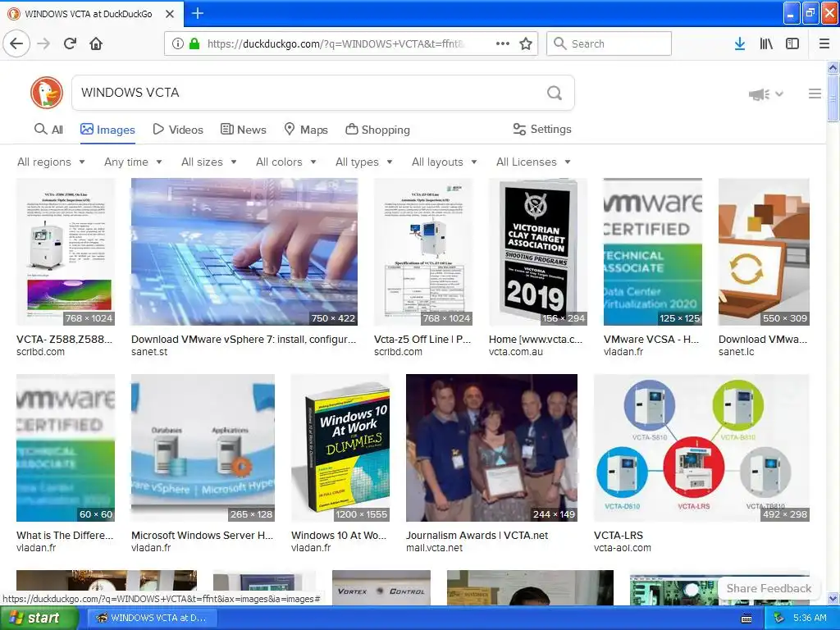Select the Images tab

[x=107, y=130]
